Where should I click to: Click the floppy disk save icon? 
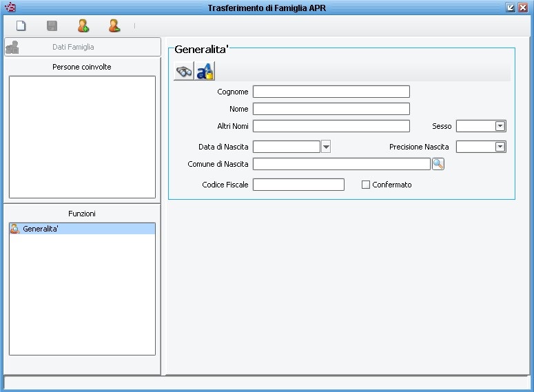pos(52,26)
